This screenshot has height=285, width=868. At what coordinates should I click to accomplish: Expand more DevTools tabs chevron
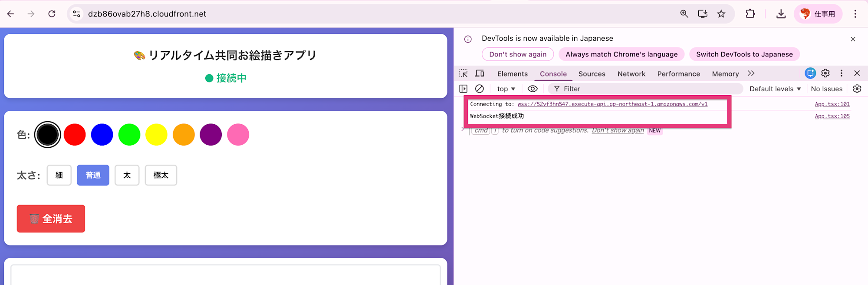[x=751, y=73]
